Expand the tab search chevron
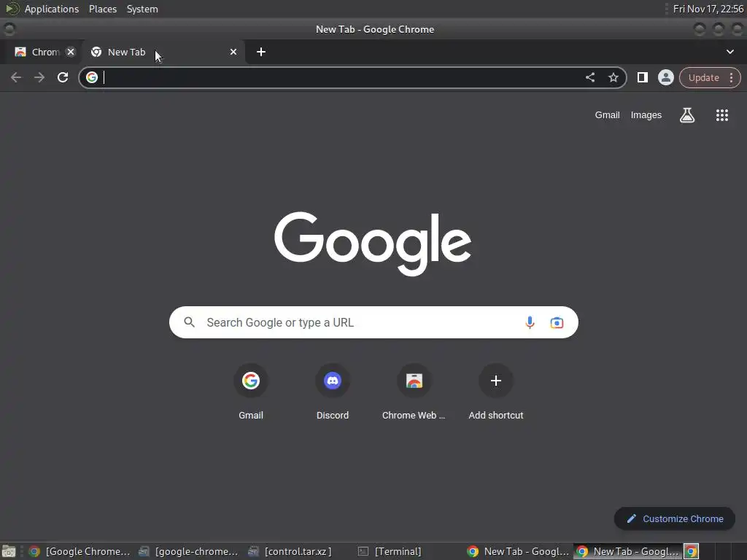 (729, 52)
